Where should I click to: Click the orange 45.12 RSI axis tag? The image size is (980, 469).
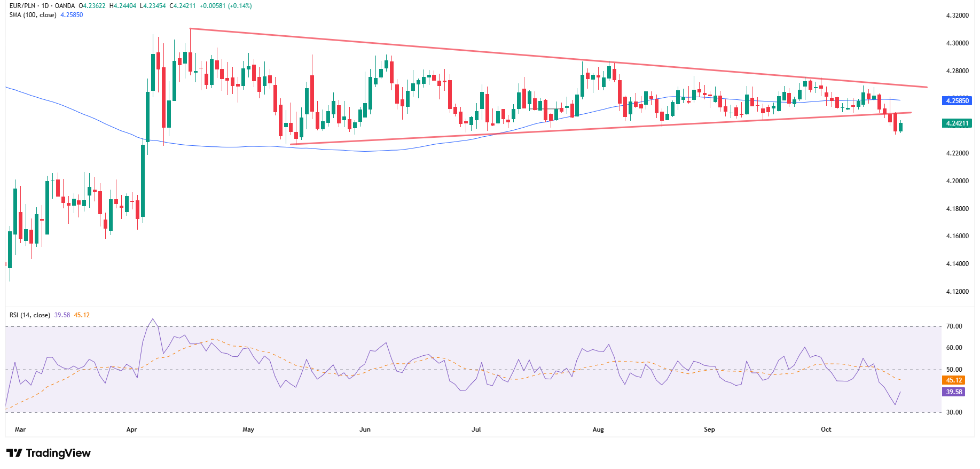pos(954,380)
